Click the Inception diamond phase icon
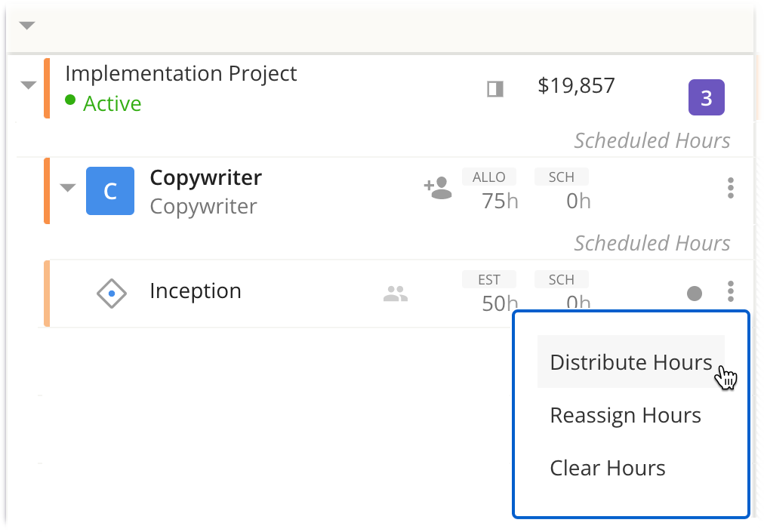764x532 pixels. [112, 293]
